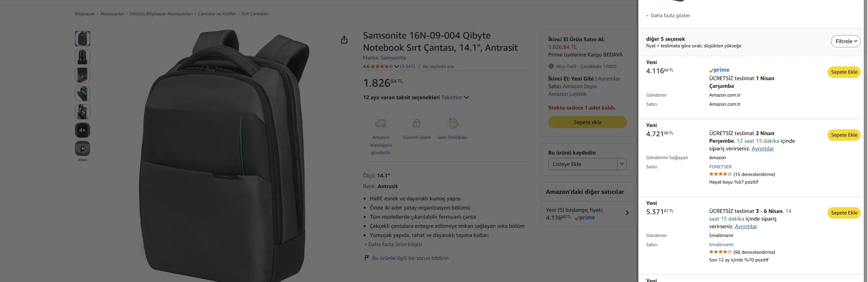Expand the Taksitler installment options
This screenshot has height=282, width=868.
[x=455, y=97]
